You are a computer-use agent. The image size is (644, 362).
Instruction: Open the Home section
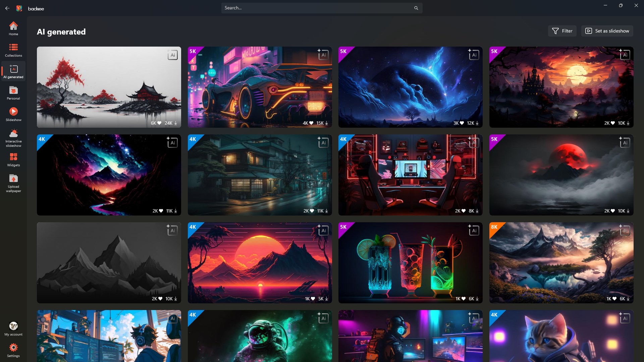click(x=13, y=28)
